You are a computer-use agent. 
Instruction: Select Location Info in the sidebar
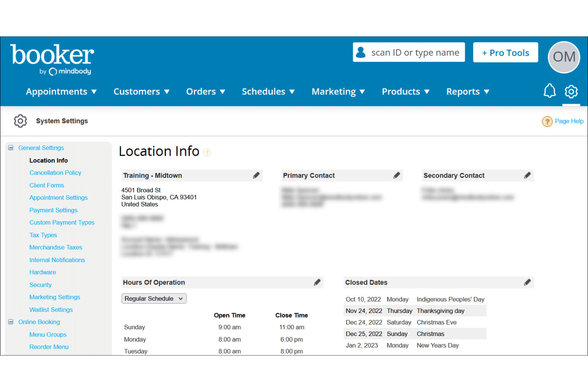[x=48, y=160]
